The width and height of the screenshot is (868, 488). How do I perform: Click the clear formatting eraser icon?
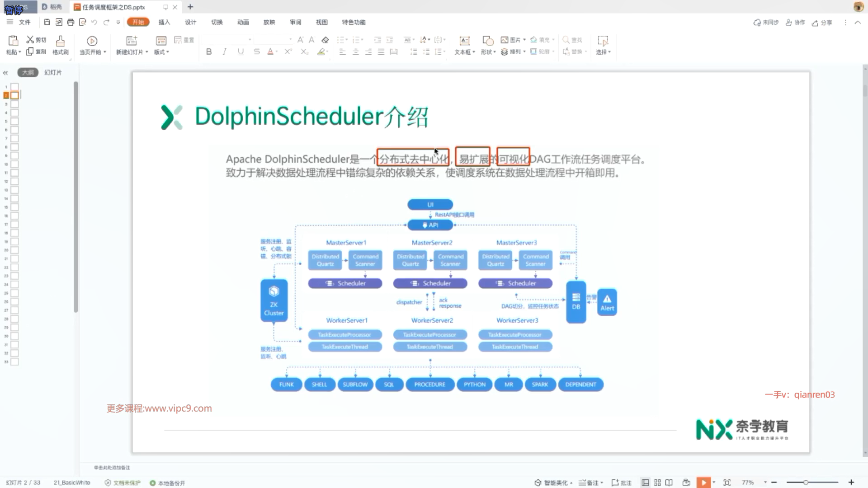click(325, 40)
